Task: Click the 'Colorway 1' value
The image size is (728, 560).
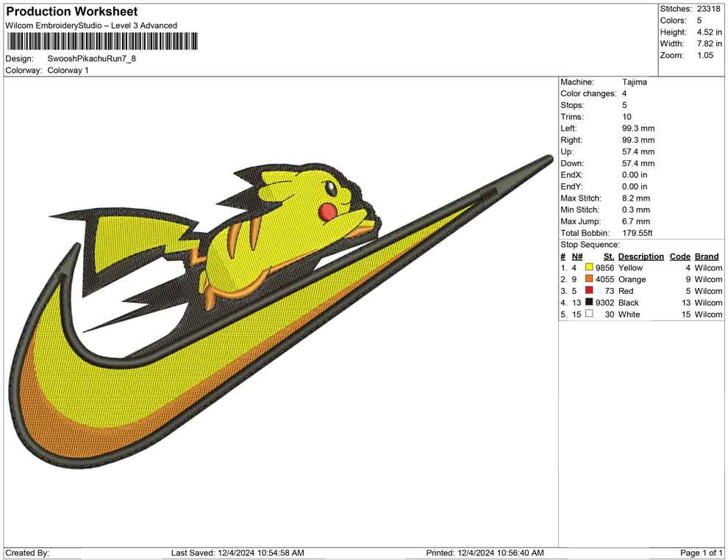Action: 68,71
